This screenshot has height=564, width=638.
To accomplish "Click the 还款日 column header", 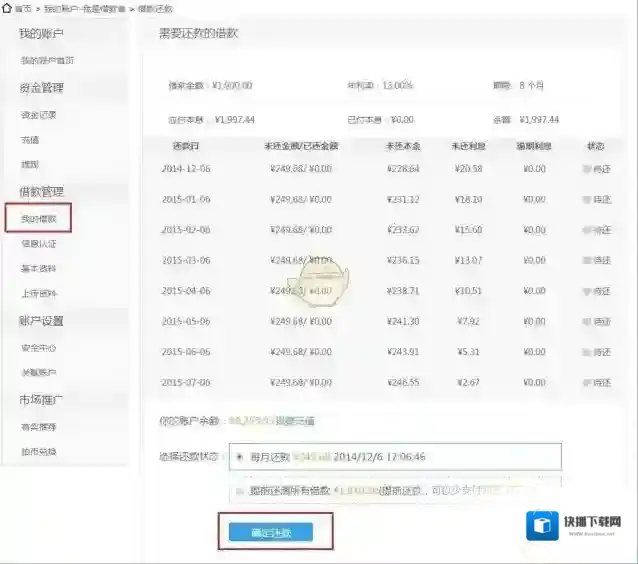I will click(x=186, y=146).
